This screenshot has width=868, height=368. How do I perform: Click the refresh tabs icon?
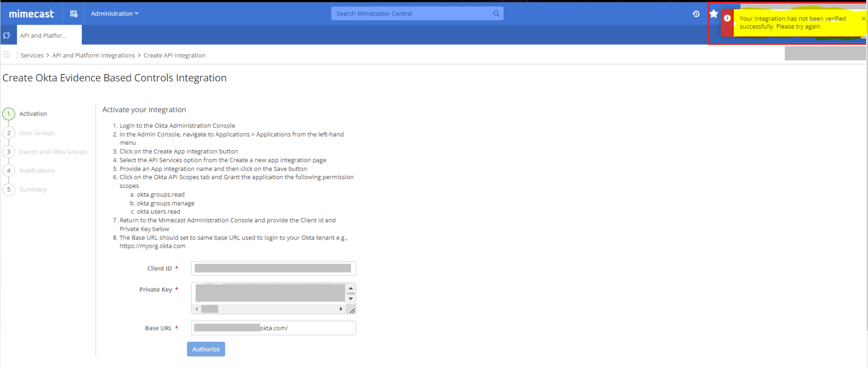pyautogui.click(x=7, y=35)
